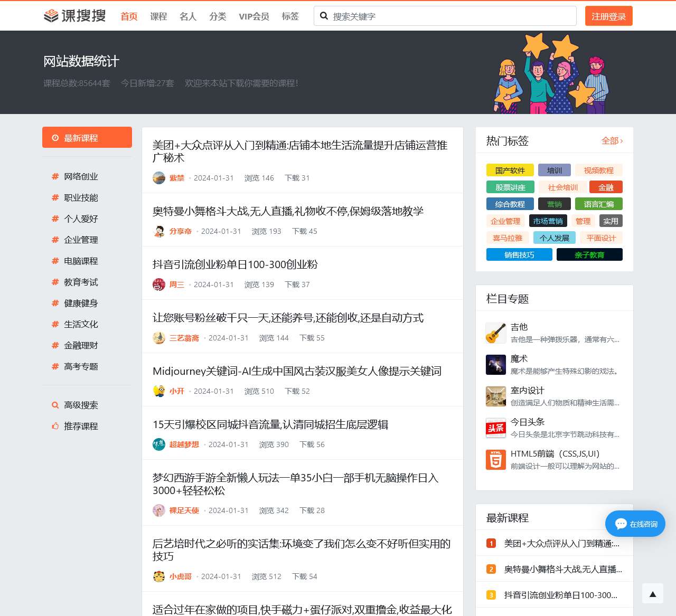This screenshot has height=616, width=676.
Task: Open 裸足天使 author avatar
Action: click(159, 510)
